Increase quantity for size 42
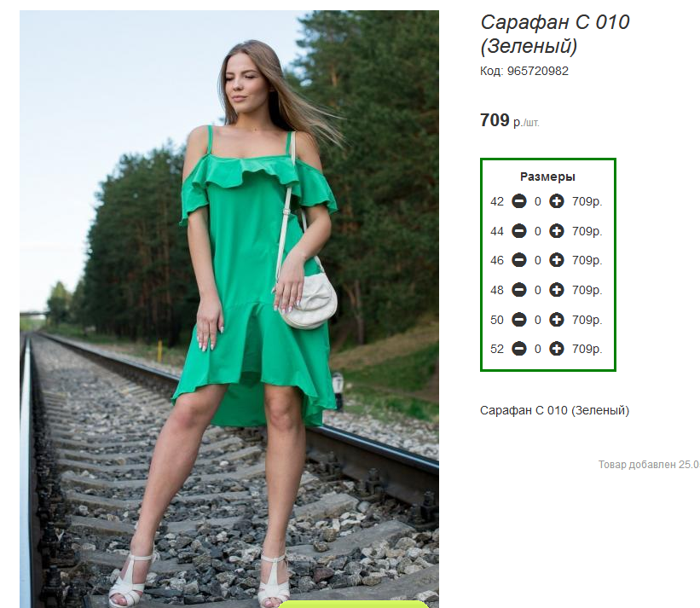The width and height of the screenshot is (700, 608). [x=556, y=201]
